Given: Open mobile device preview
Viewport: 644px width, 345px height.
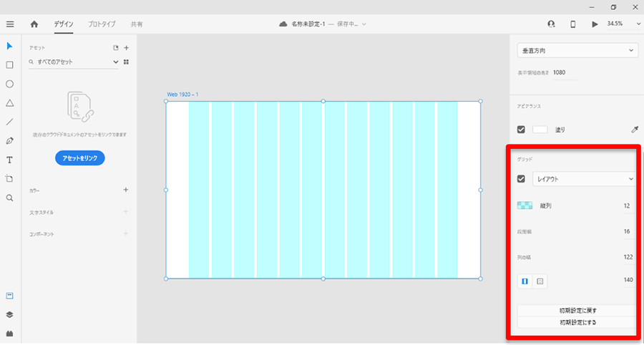Looking at the screenshot, I should 573,24.
